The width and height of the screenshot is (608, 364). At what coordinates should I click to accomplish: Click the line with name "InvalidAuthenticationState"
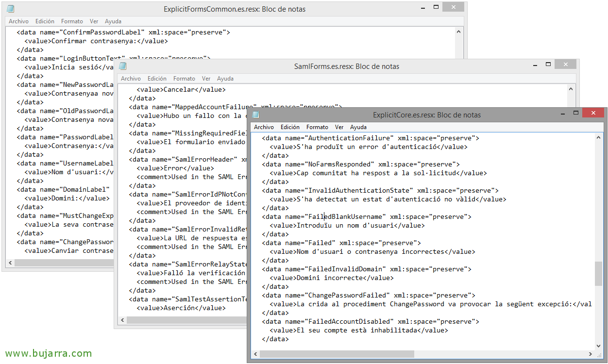click(380, 191)
